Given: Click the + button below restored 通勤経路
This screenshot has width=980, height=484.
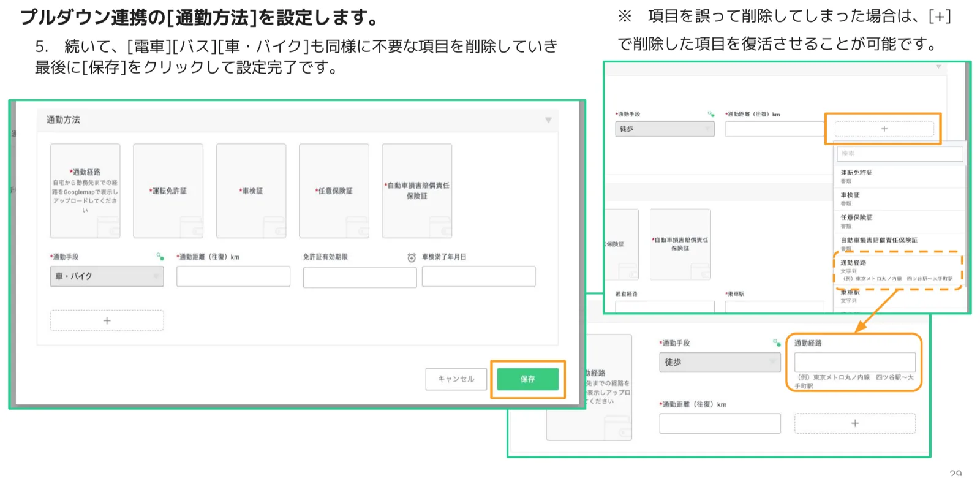Looking at the screenshot, I should [855, 423].
